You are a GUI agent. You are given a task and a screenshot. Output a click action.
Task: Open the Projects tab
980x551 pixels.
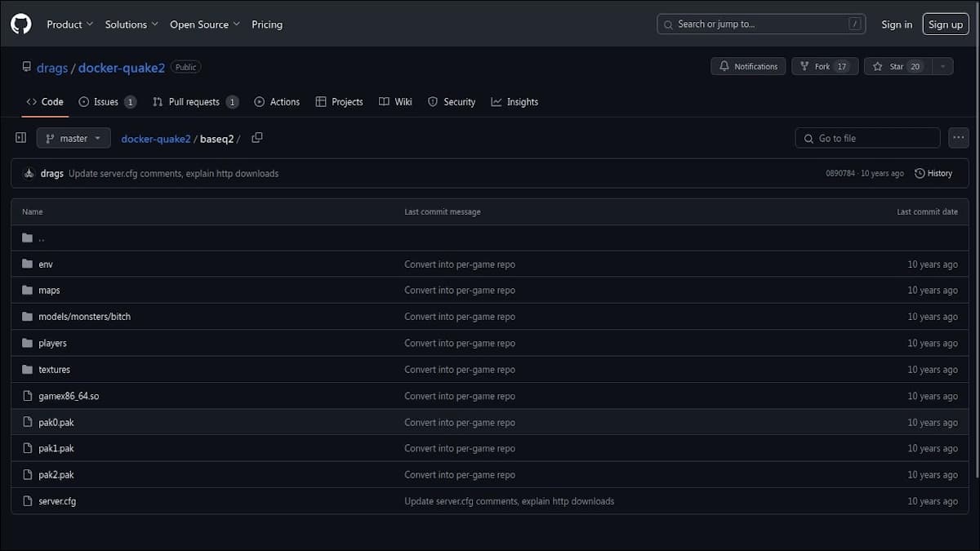pos(339,102)
